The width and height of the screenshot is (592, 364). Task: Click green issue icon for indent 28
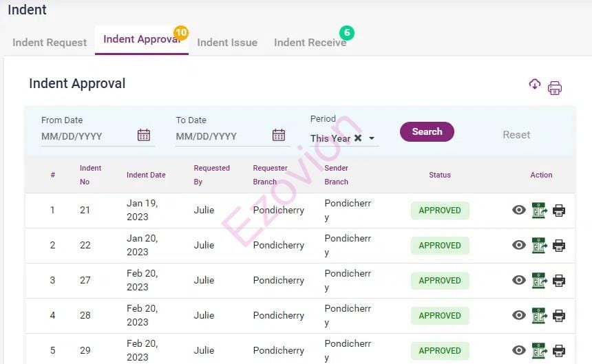pyautogui.click(x=539, y=315)
